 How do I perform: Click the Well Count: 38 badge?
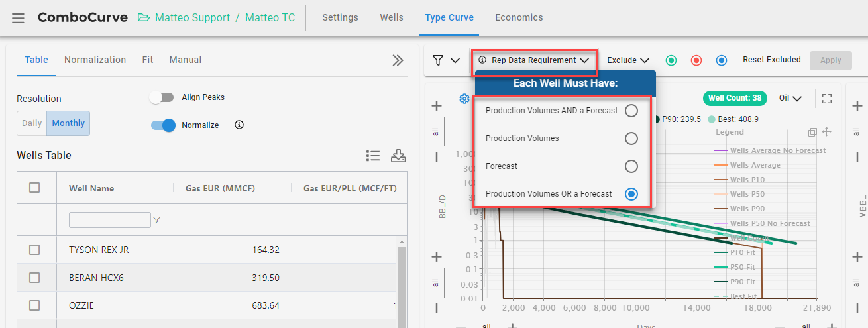(734, 98)
